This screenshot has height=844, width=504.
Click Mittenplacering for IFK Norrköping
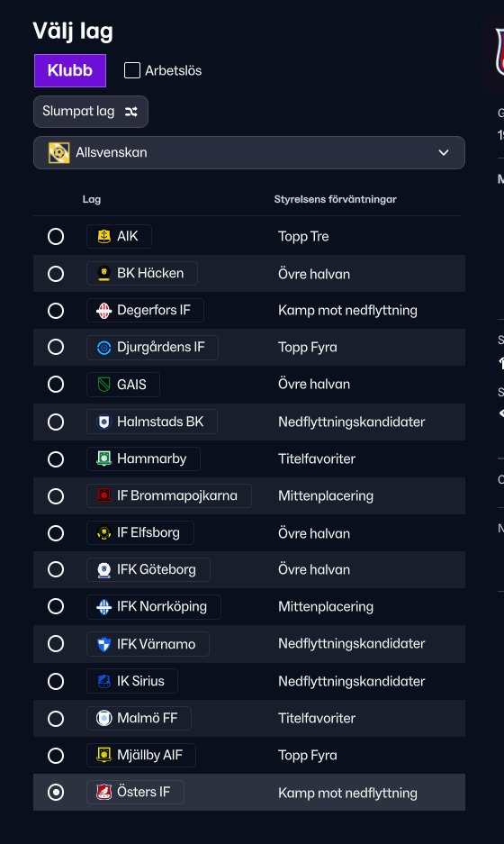click(326, 607)
